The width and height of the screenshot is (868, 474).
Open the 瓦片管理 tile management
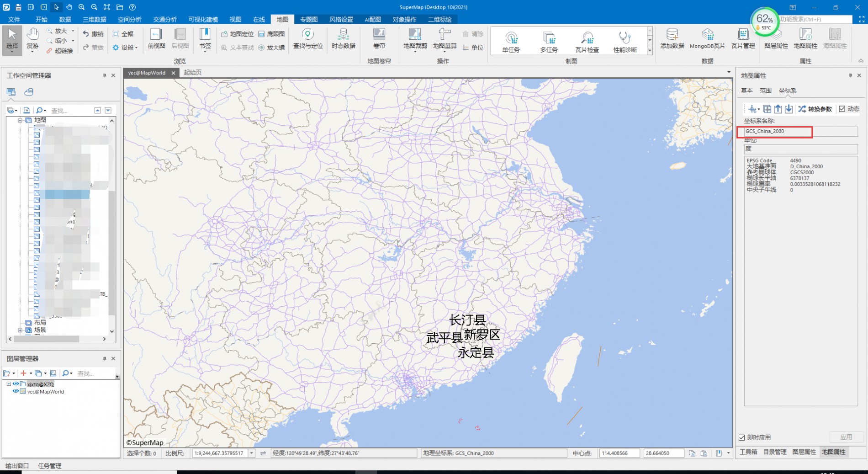tap(743, 39)
